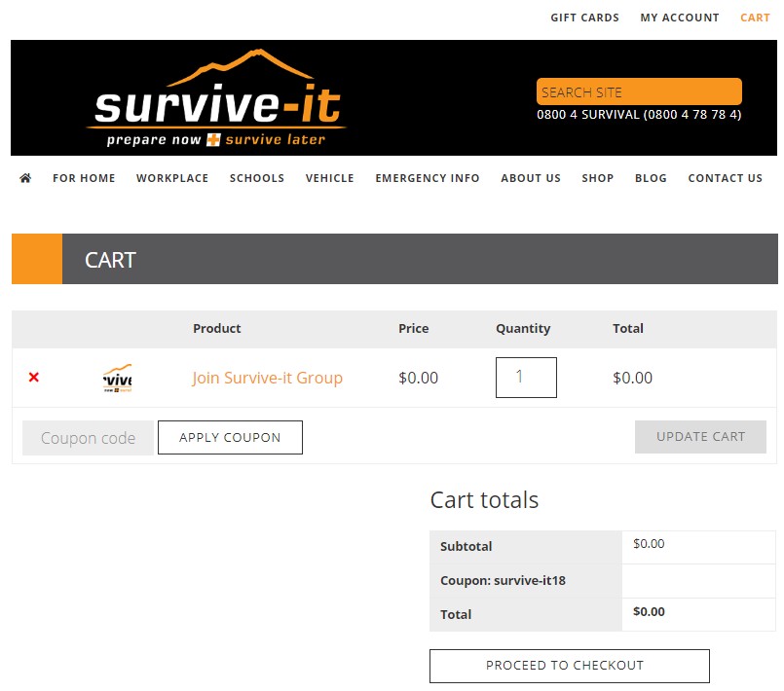Click the Coupon code input field
The height and width of the screenshot is (691, 784).
pyautogui.click(x=88, y=438)
